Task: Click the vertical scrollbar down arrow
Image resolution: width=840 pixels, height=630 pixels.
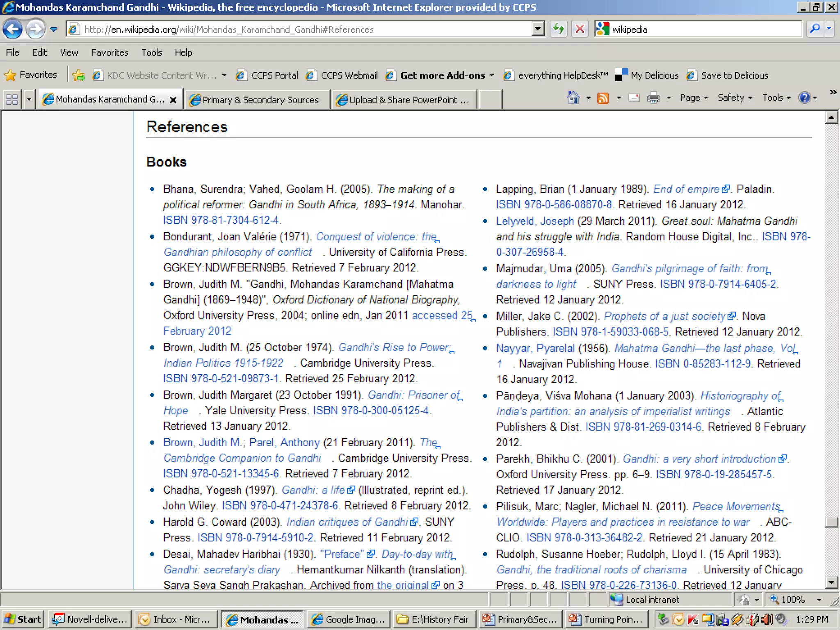Action: click(831, 582)
